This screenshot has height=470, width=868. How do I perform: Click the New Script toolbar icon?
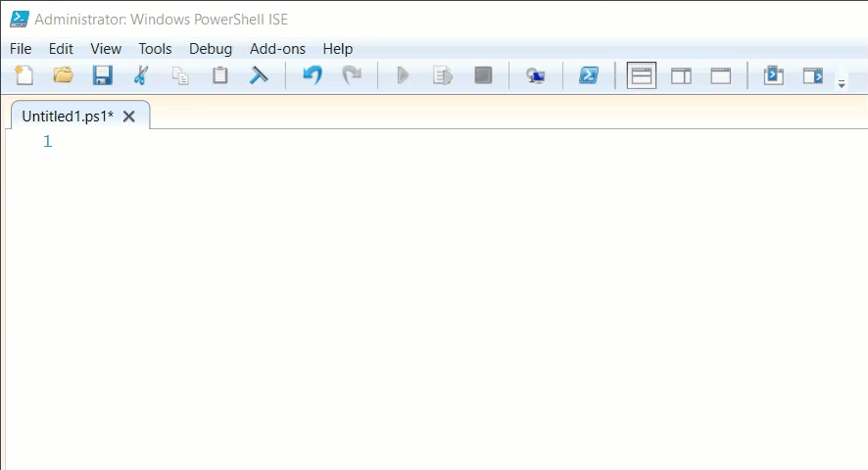tap(24, 75)
